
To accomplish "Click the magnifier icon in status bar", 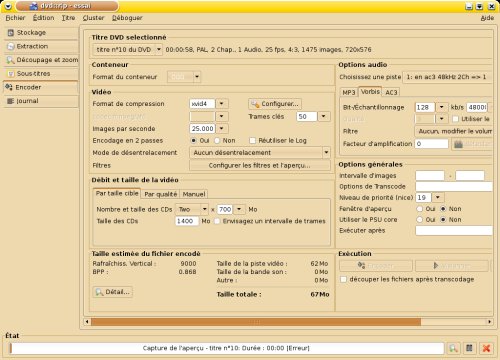I will pyautogui.click(x=453, y=348).
